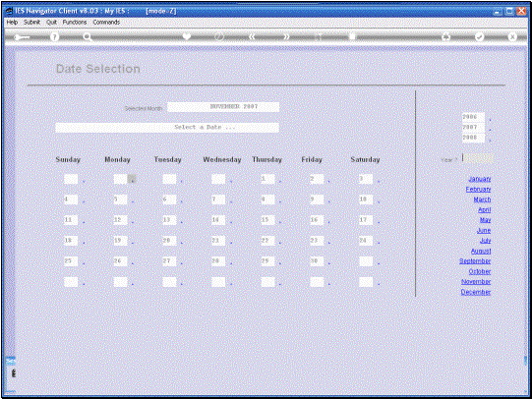Pick date 7 under Wednesday

(x=218, y=199)
